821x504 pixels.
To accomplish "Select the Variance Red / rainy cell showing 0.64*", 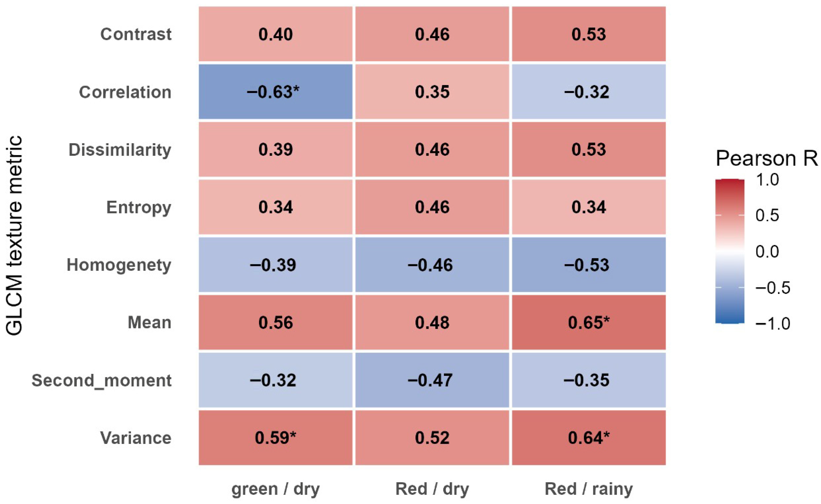I will [x=589, y=438].
